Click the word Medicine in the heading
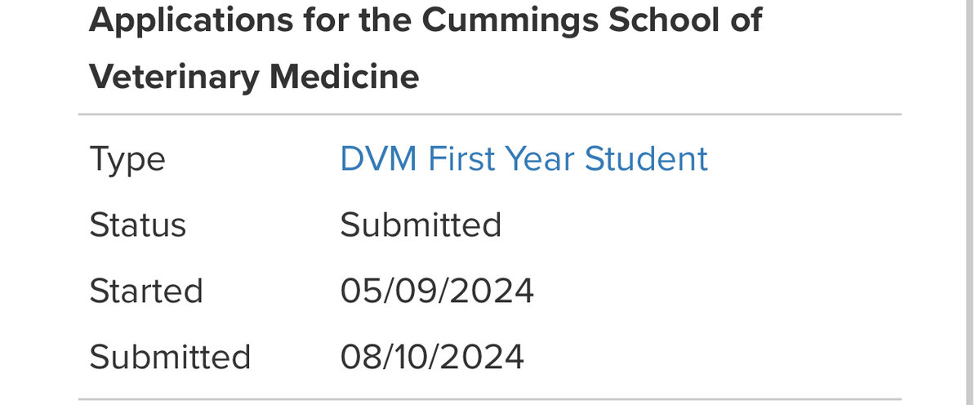The height and width of the screenshot is (405, 980). [x=345, y=77]
